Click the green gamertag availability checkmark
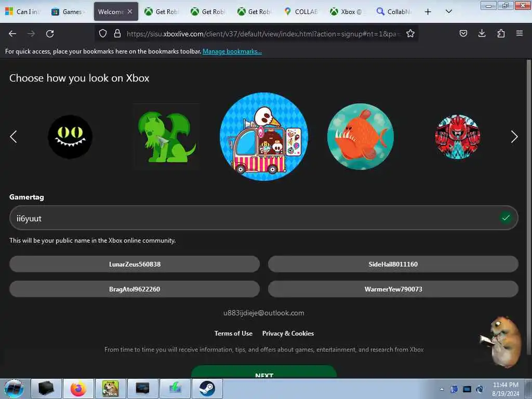Screen dimensions: 532x399 click(x=506, y=218)
